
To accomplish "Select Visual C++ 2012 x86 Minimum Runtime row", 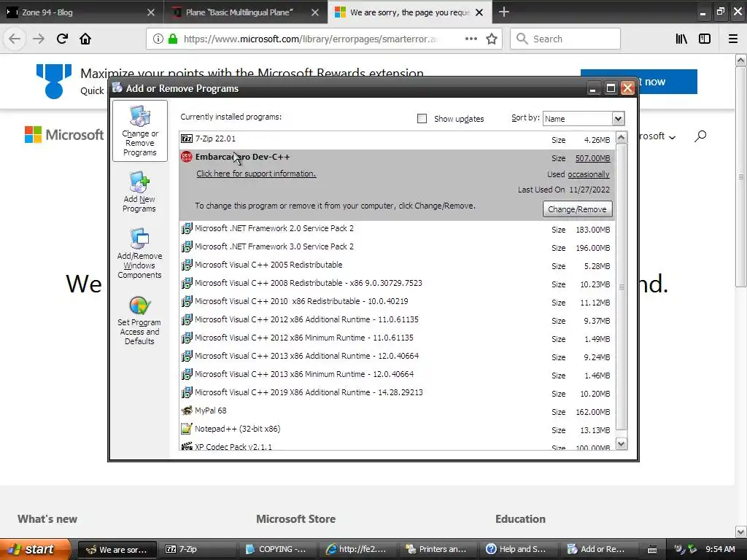I will click(x=397, y=338).
